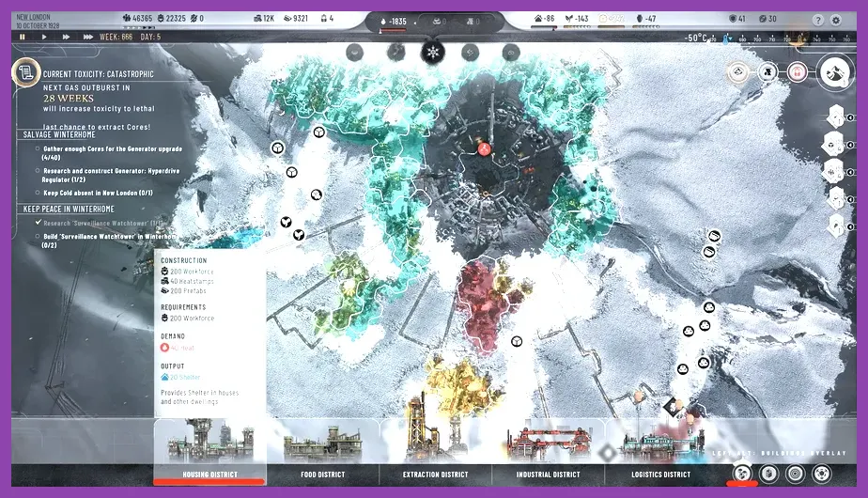Click the Prefabs counter showing 9321
The image size is (868, 498).
[x=296, y=18]
